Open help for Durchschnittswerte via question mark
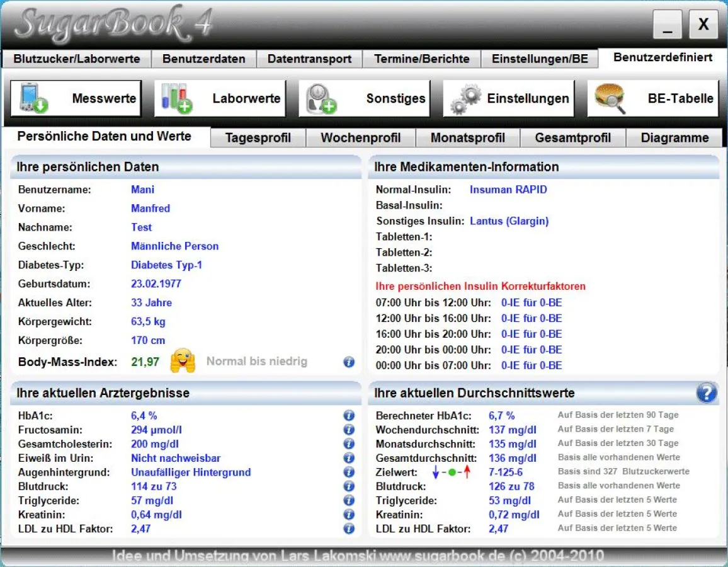This screenshot has height=567, width=728. coord(707,392)
